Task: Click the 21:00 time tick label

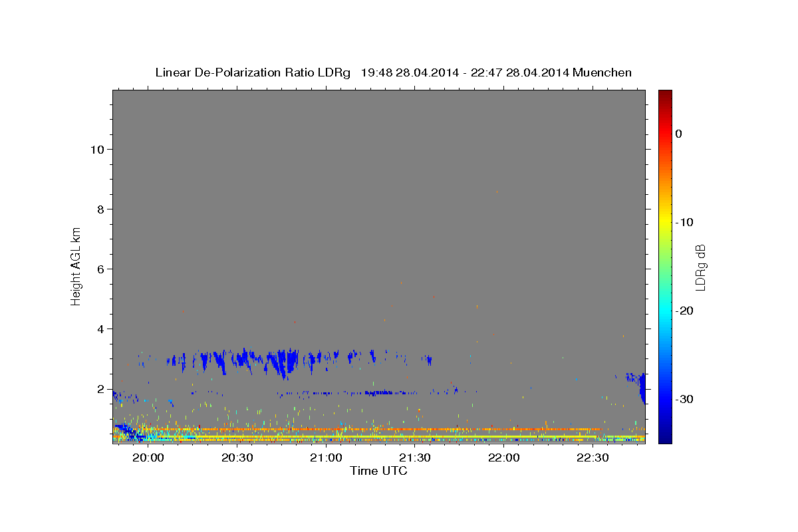Action: click(326, 458)
